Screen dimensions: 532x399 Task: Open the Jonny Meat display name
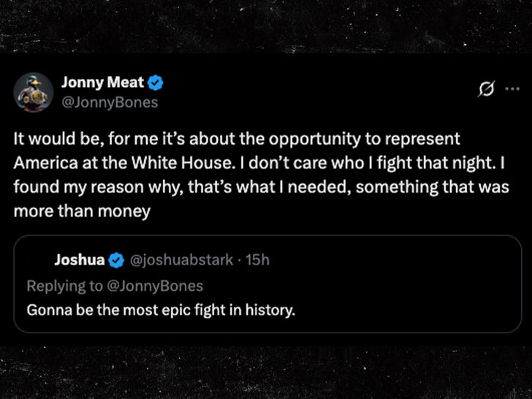tap(102, 83)
